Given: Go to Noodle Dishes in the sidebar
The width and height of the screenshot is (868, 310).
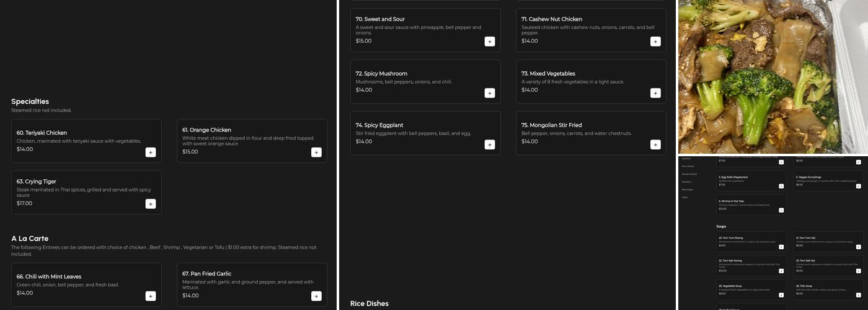Looking at the screenshot, I should (x=689, y=174).
